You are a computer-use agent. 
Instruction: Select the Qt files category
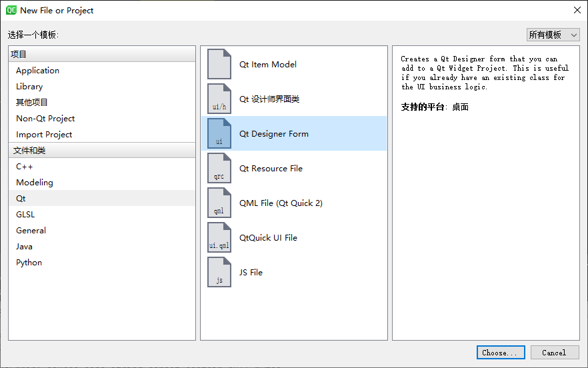click(x=101, y=198)
